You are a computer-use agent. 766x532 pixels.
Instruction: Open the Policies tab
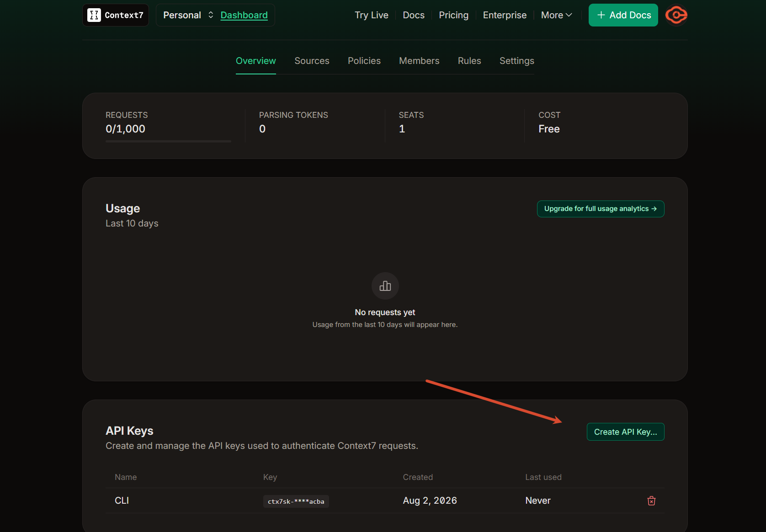tap(364, 61)
